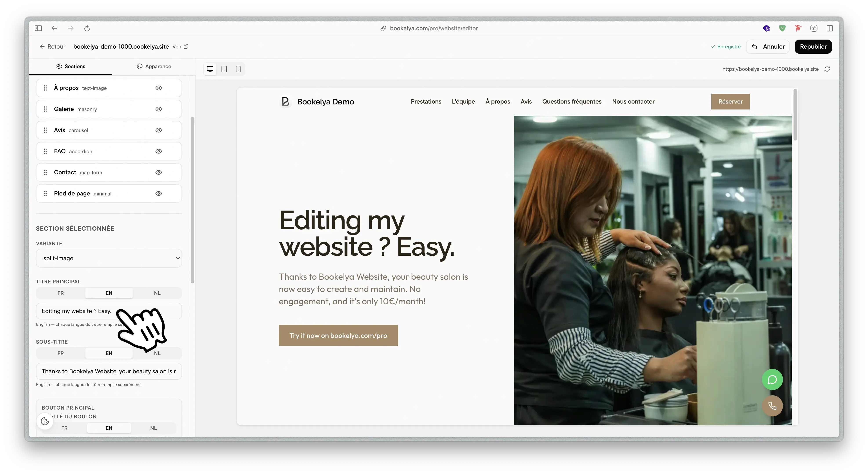
Task: Toggle the split view icon in browser toolbar
Action: point(830,28)
